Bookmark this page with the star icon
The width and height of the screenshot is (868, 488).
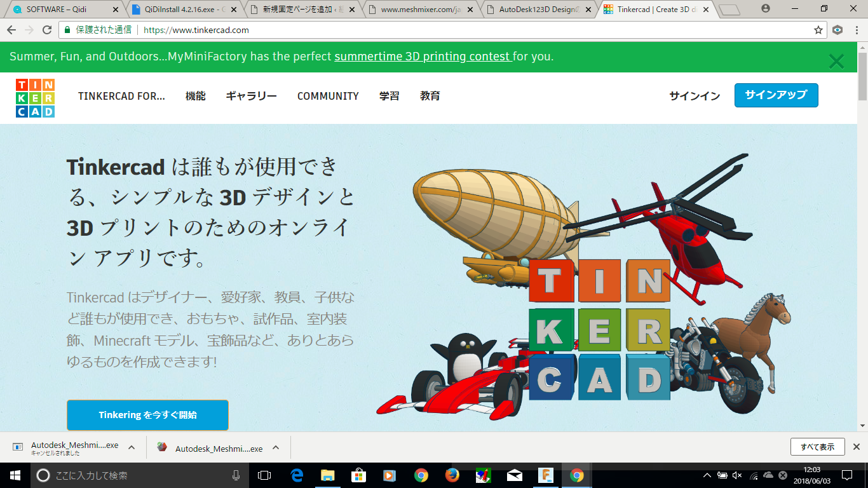(x=818, y=30)
